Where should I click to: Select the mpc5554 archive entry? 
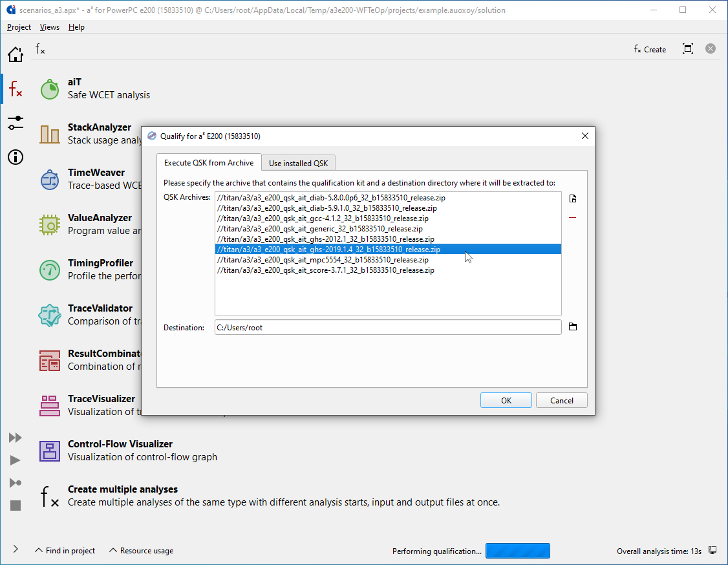[x=388, y=259]
